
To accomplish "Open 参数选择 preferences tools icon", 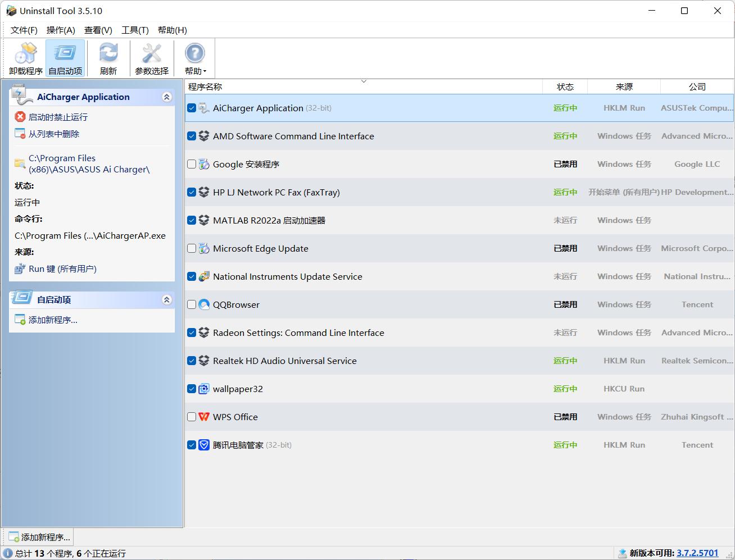I will coord(152,58).
